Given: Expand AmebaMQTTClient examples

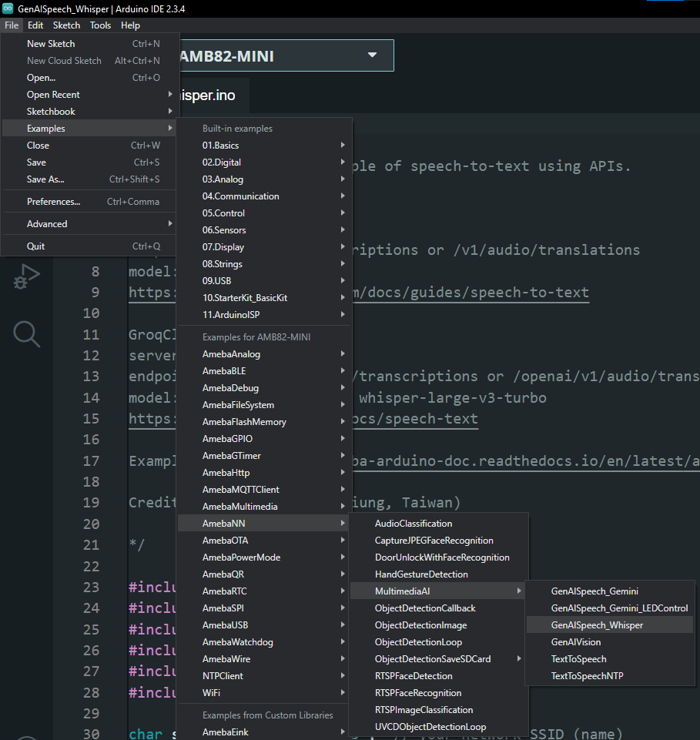Looking at the screenshot, I should coord(264,490).
